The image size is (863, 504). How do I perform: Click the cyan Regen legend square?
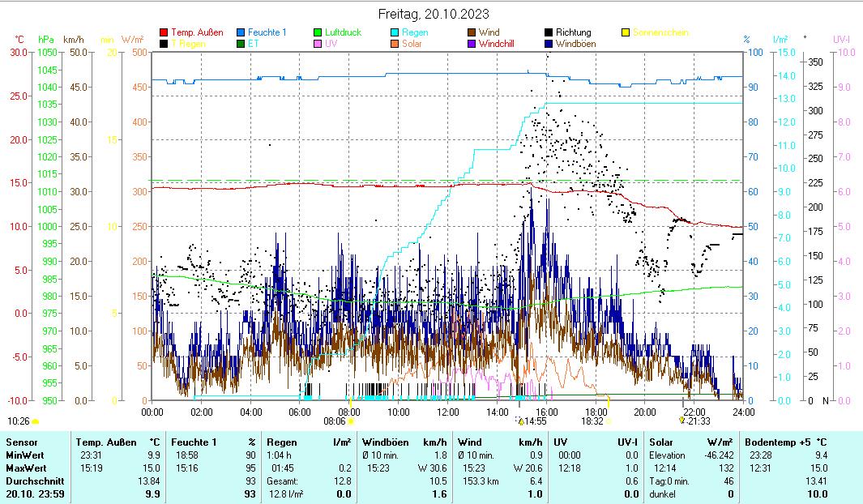[395, 33]
